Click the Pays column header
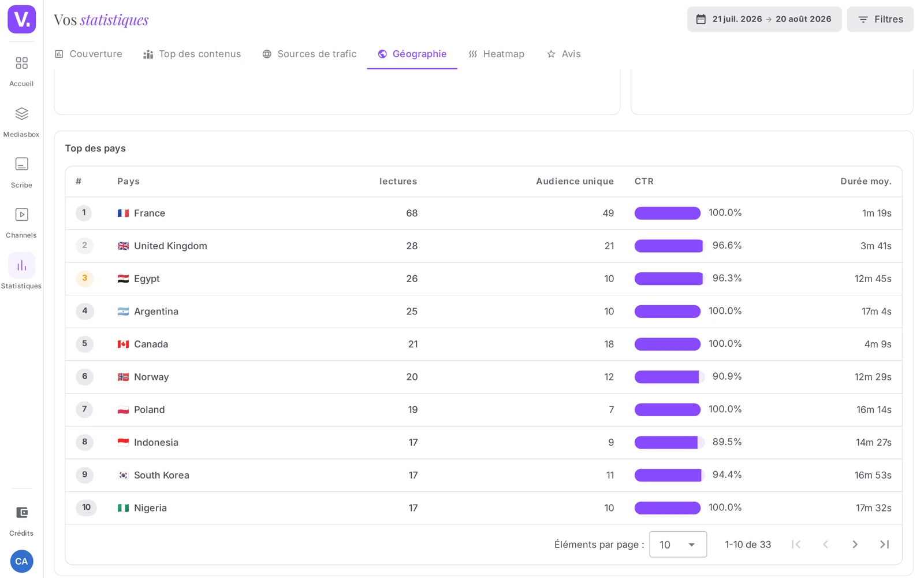 [x=128, y=181]
